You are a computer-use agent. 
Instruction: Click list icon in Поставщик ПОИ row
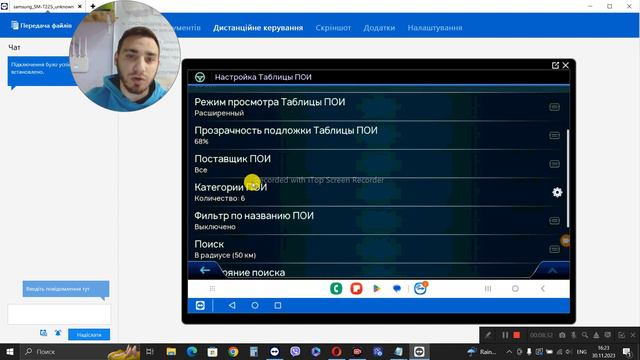tap(554, 164)
